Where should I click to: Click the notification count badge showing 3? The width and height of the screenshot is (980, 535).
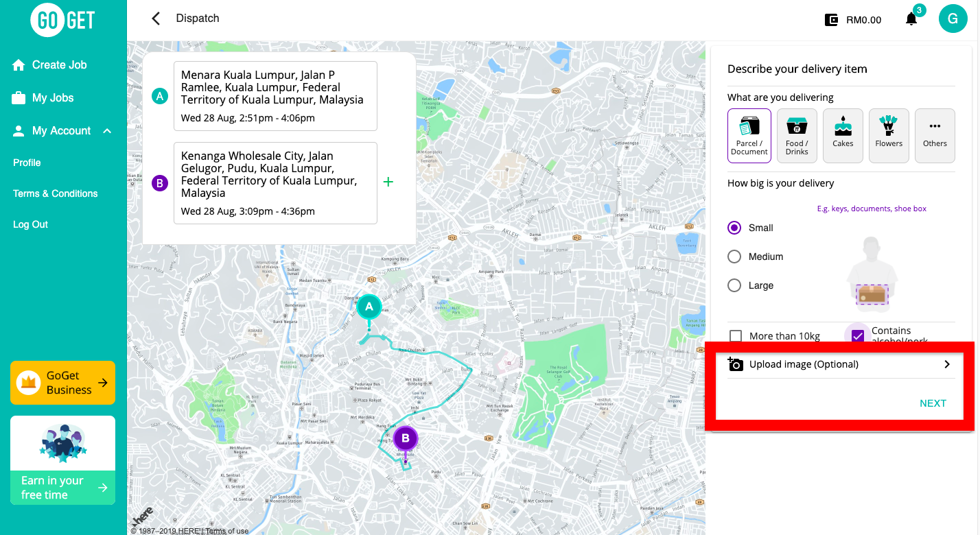919,10
